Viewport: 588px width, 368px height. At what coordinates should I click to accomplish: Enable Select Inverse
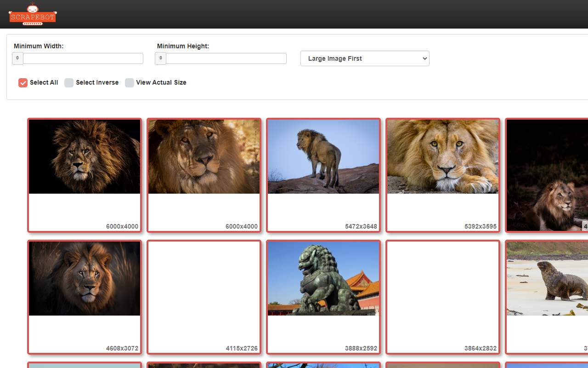pos(69,83)
